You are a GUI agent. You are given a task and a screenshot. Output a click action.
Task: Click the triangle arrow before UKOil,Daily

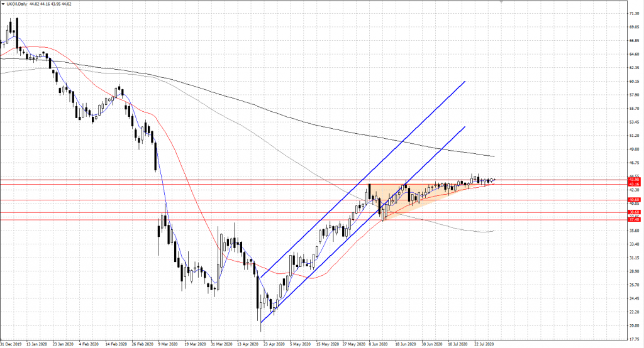tap(3, 4)
